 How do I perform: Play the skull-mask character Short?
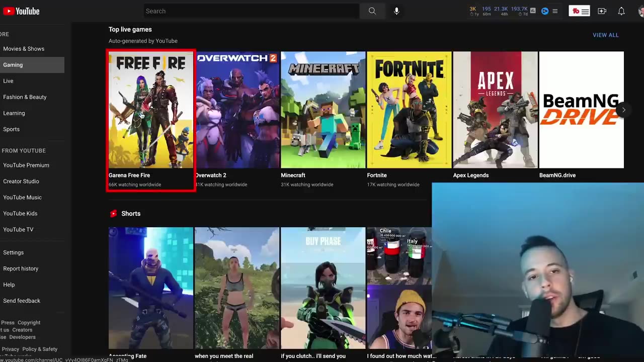tap(151, 288)
